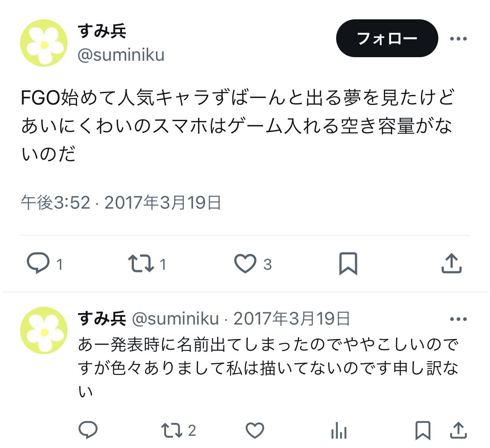Retweet the main tweet

[x=141, y=263]
